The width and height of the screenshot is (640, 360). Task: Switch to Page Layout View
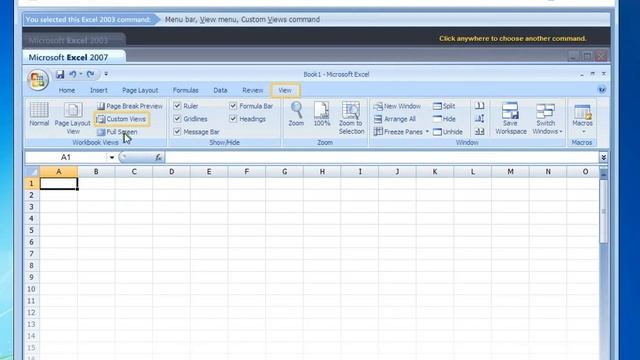click(x=73, y=118)
